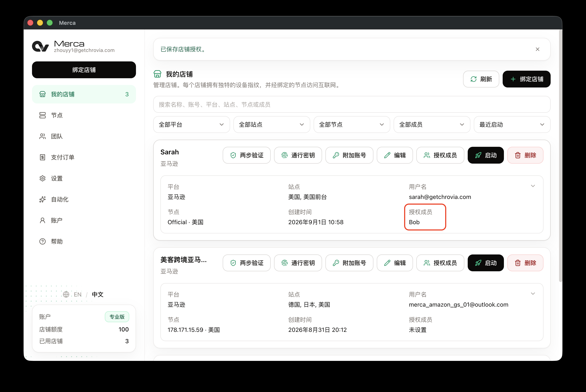The image size is (586, 392).
Task: Click the refresh icon button 刷新
Action: 481,79
